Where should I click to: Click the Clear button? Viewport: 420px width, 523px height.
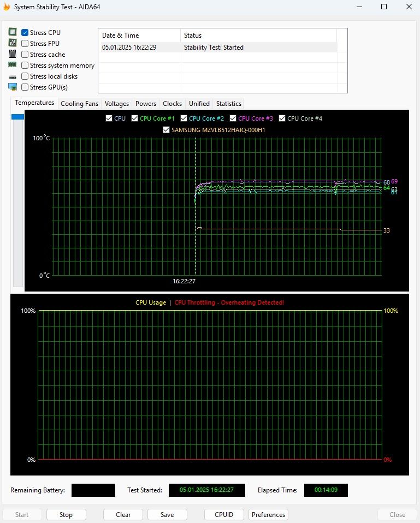[123, 515]
